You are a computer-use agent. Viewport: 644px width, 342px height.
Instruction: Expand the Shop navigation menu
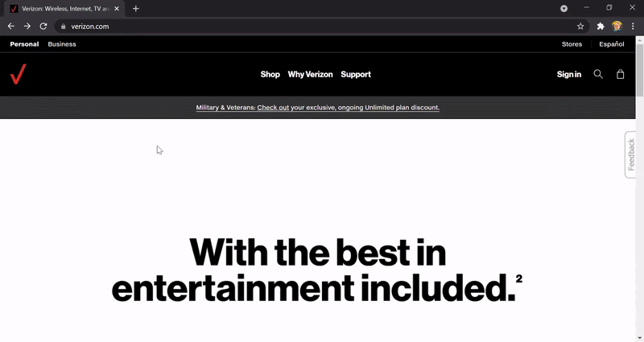coord(270,74)
